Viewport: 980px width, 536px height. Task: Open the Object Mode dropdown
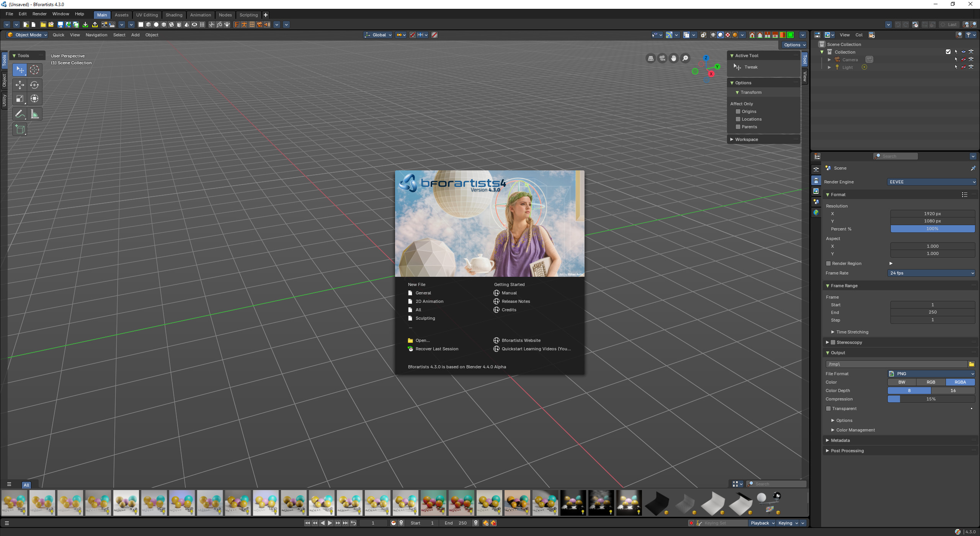[27, 35]
